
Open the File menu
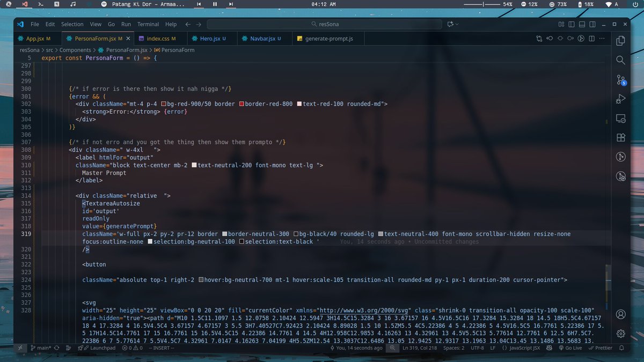35,24
